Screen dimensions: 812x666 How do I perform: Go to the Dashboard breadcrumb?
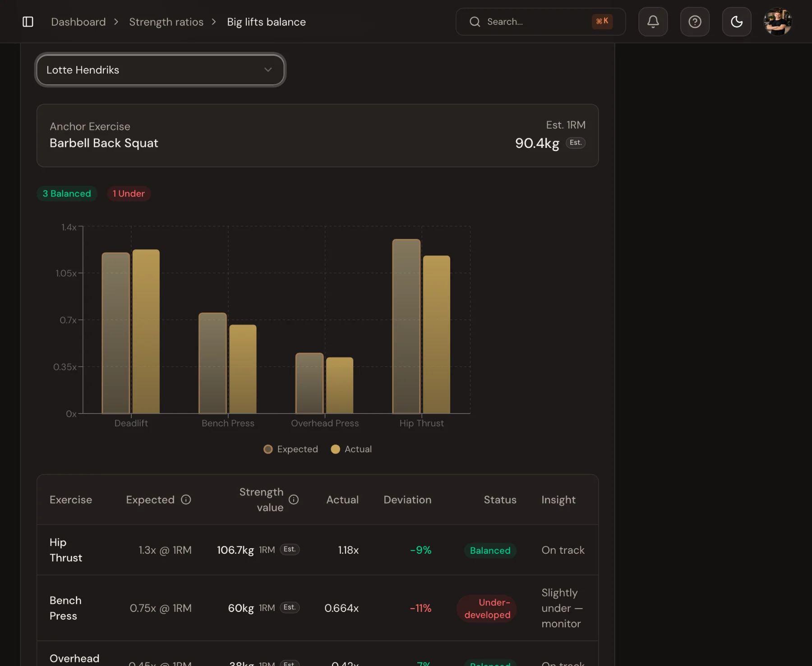click(x=78, y=22)
